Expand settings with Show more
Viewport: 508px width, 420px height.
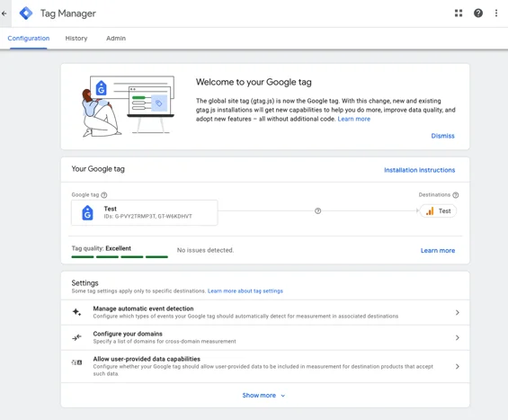click(263, 396)
